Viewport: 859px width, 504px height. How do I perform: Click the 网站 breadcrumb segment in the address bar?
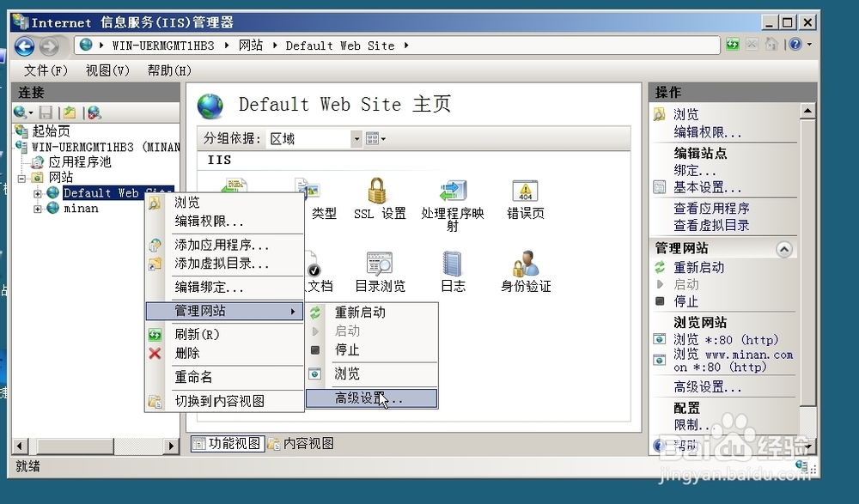(250, 46)
